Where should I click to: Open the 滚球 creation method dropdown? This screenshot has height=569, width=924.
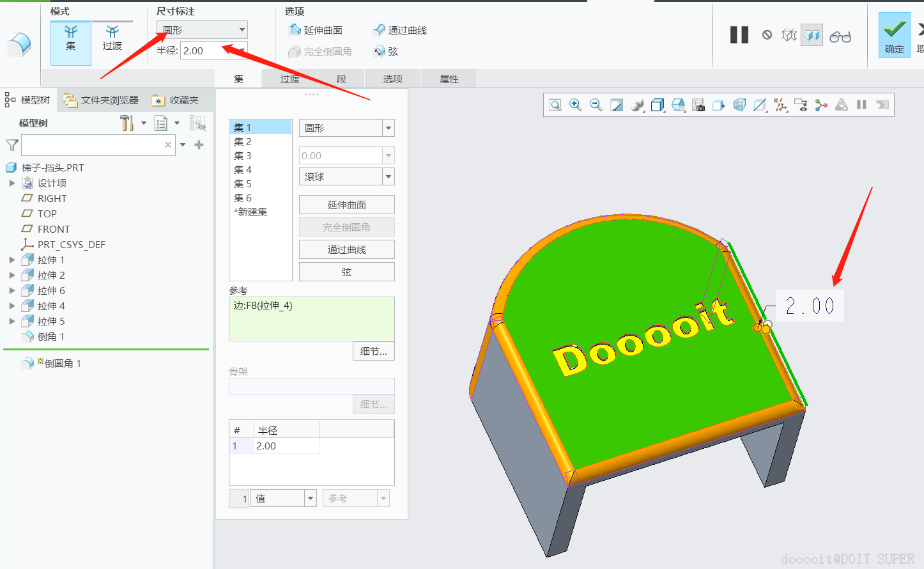click(x=346, y=177)
